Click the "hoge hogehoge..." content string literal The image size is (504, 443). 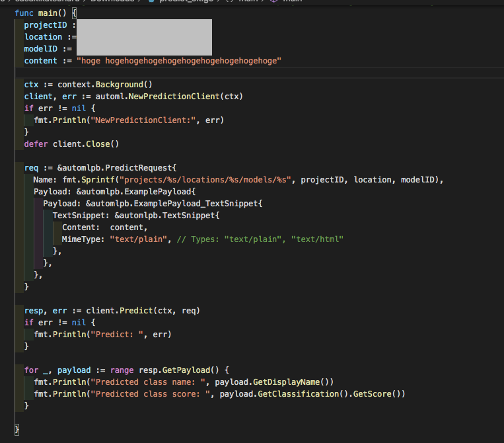point(179,61)
